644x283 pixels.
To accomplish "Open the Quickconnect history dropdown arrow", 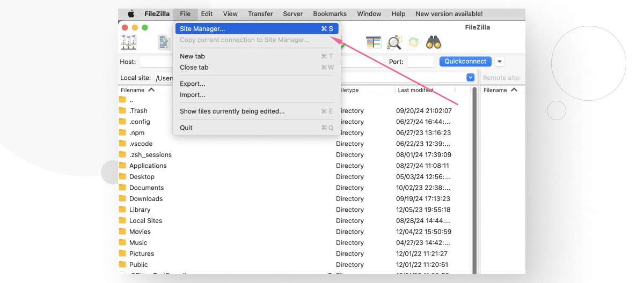I will click(500, 62).
